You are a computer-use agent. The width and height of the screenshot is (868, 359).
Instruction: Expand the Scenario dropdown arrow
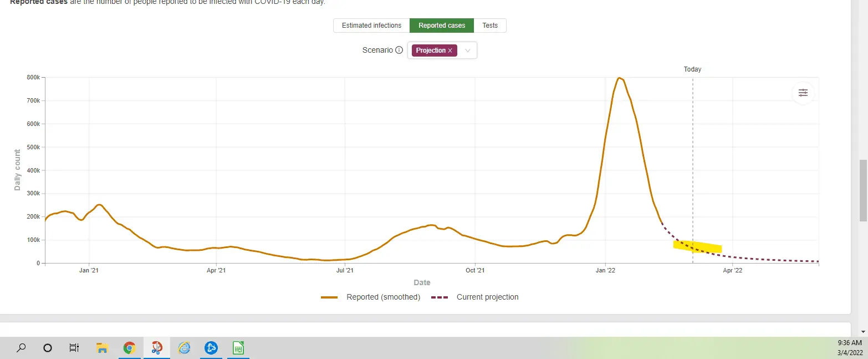(x=468, y=50)
